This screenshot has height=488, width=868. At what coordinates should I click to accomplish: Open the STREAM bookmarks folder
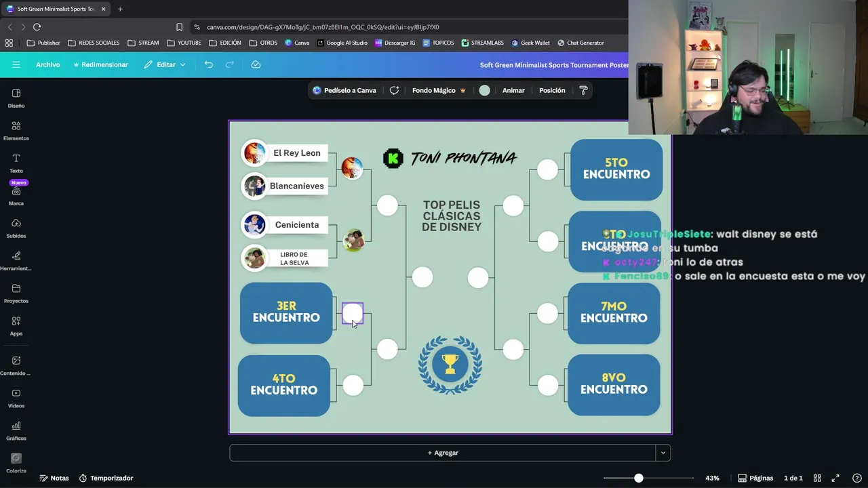click(x=143, y=43)
